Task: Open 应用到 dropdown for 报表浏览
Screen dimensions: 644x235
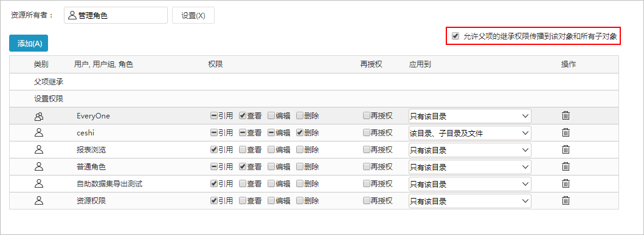Action: pyautogui.click(x=470, y=150)
